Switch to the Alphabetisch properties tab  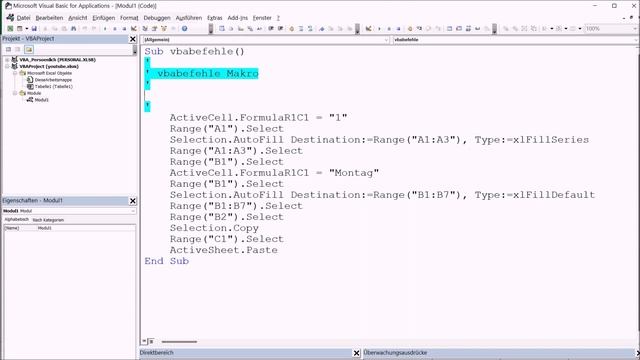[16, 220]
